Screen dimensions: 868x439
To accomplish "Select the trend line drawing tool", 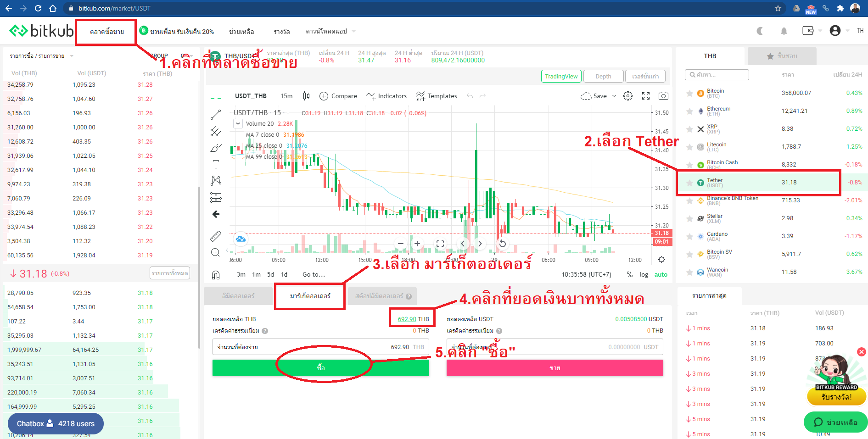I will (x=216, y=115).
